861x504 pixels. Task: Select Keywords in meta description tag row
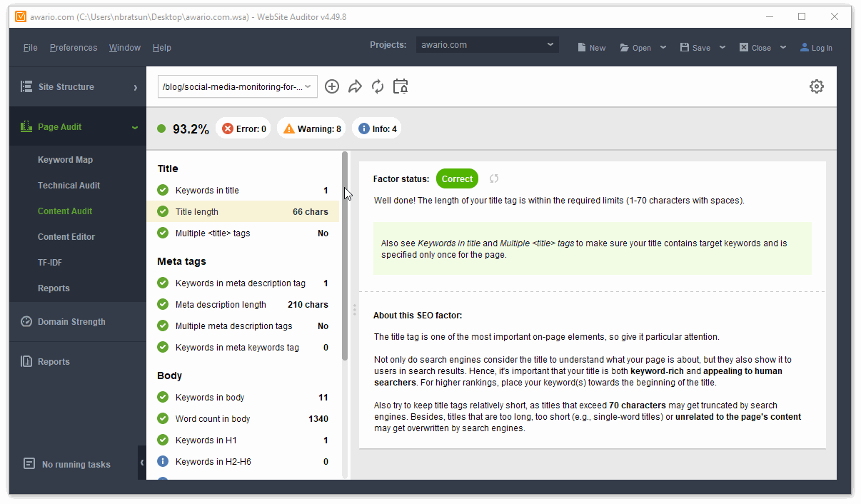tap(243, 283)
